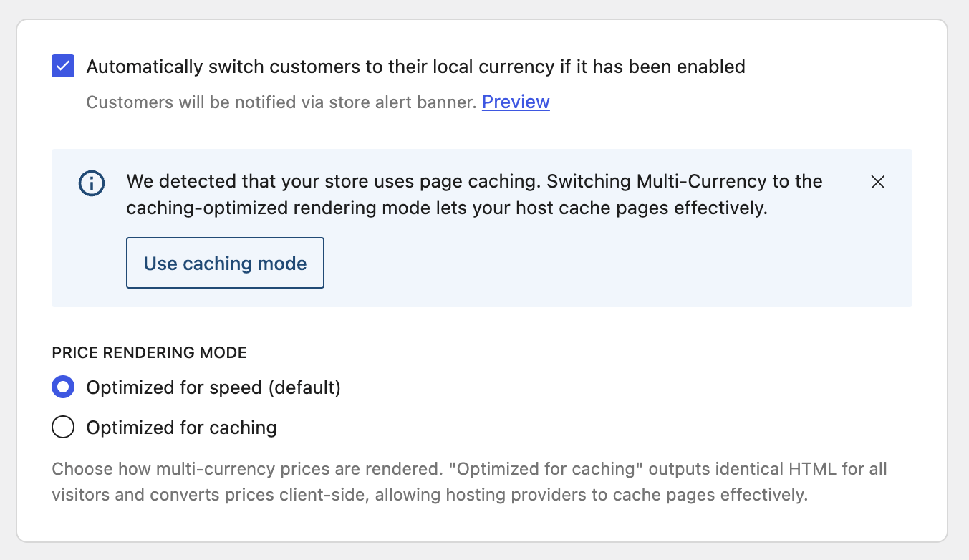Click the "Optimized for speed (default)" label text
Image resolution: width=969 pixels, height=560 pixels.
pos(213,387)
